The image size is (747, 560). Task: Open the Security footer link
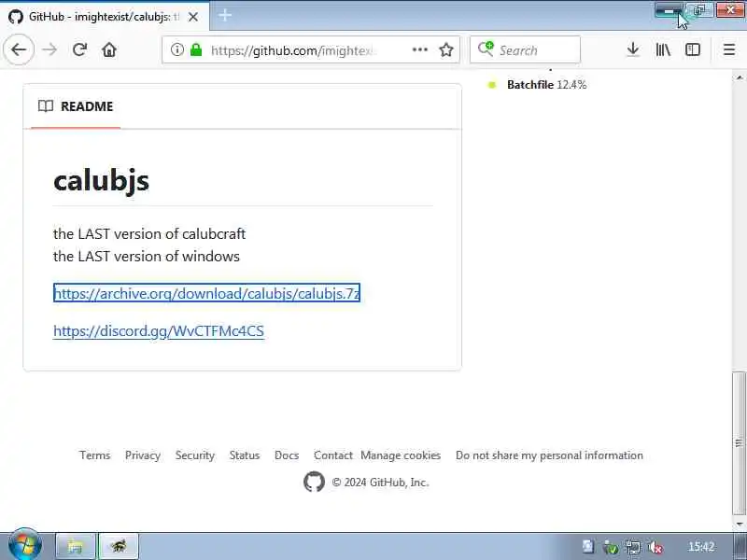(195, 455)
